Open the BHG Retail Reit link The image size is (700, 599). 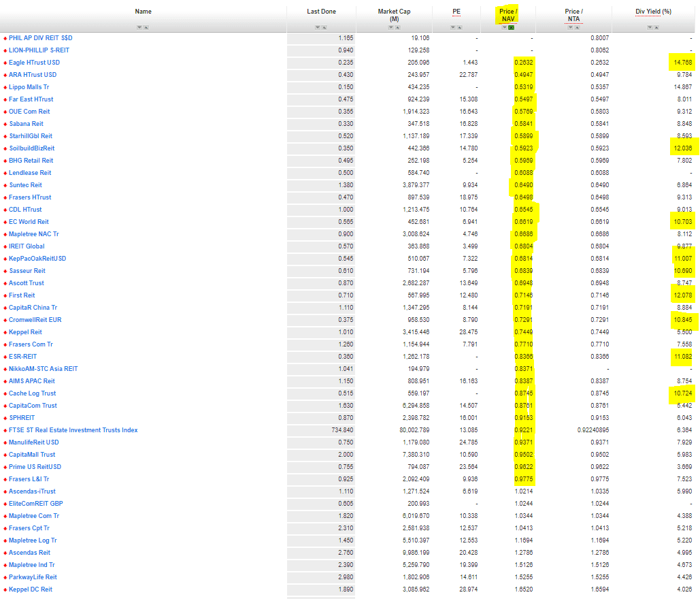[31, 161]
